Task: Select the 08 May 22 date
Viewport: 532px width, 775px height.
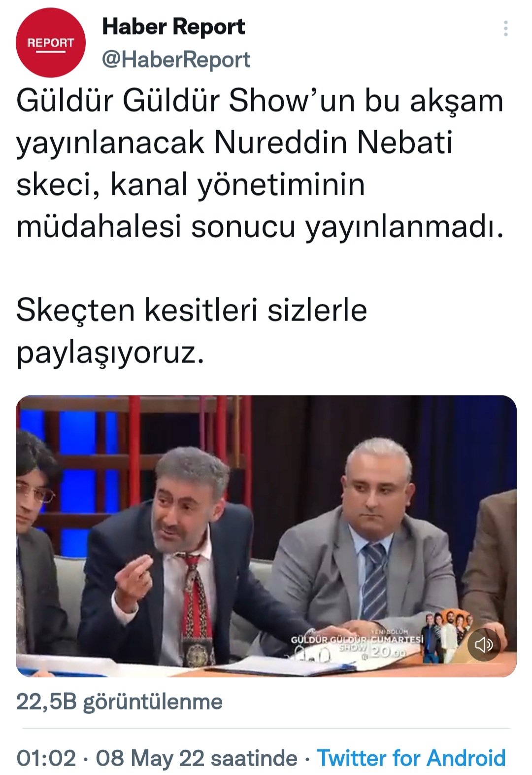Action: (x=150, y=758)
